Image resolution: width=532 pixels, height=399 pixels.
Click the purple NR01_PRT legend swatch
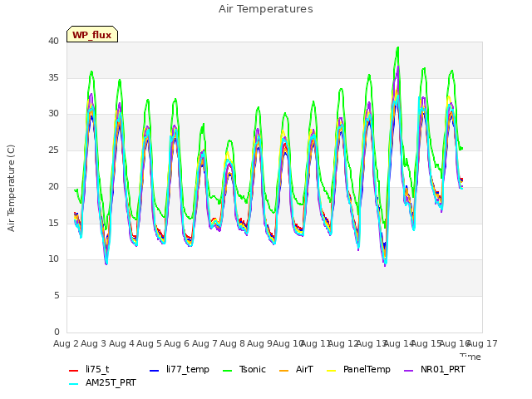click(408, 371)
